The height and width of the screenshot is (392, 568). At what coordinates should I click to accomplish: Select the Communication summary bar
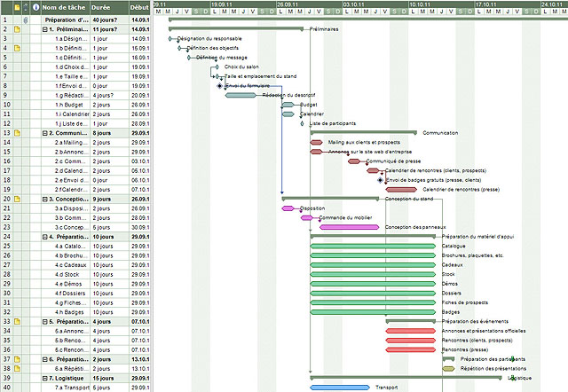click(363, 132)
